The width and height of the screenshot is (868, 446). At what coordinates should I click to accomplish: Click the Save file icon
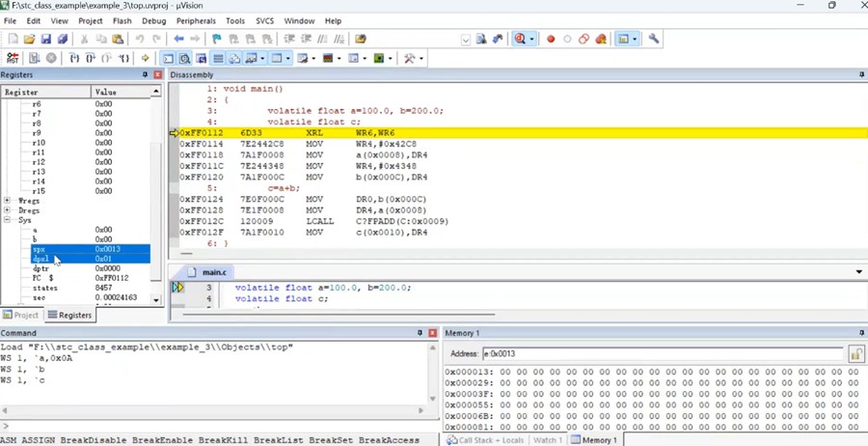pos(45,39)
